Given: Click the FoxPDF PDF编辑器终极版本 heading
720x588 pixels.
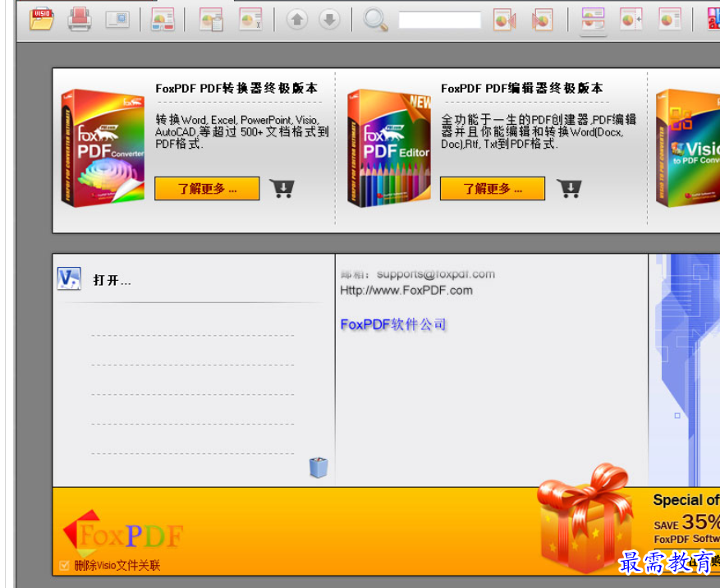Looking at the screenshot, I should click(x=522, y=88).
